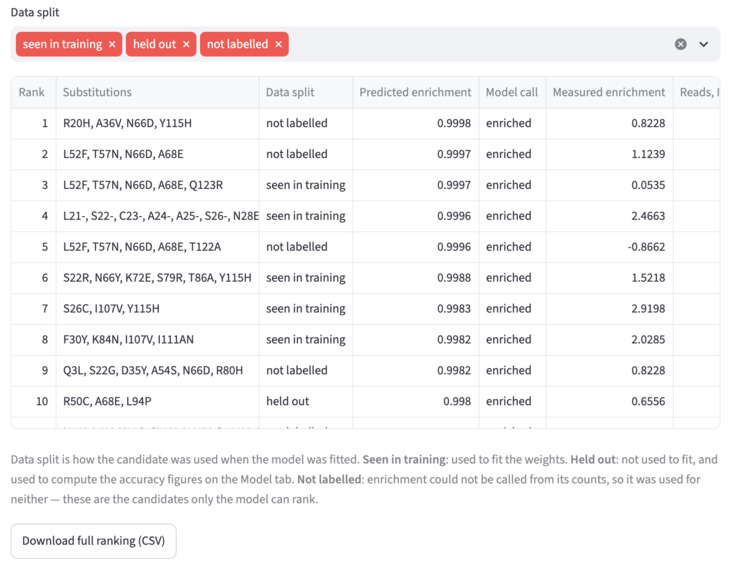Remove the 'held out' filter tag
The height and width of the screenshot is (573, 732).
(186, 44)
